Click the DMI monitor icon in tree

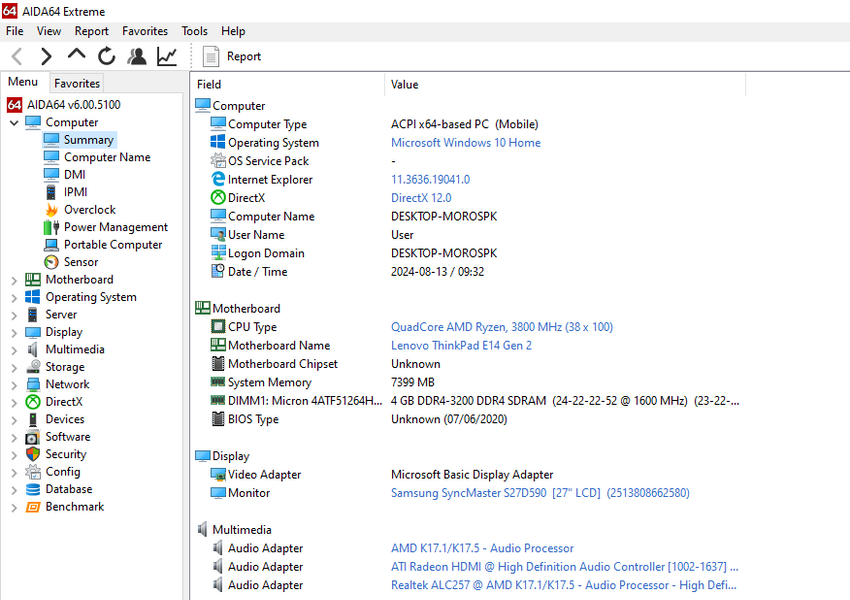point(51,175)
